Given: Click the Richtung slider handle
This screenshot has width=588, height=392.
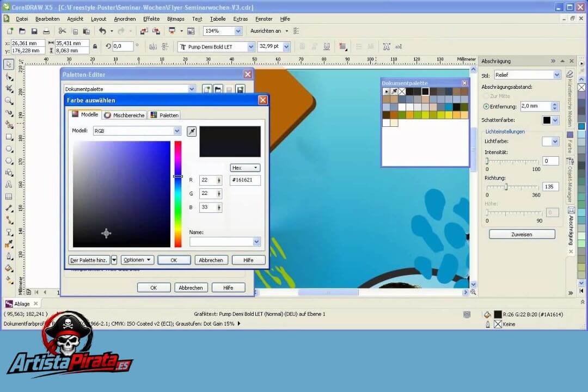Looking at the screenshot, I should pyautogui.click(x=506, y=187).
